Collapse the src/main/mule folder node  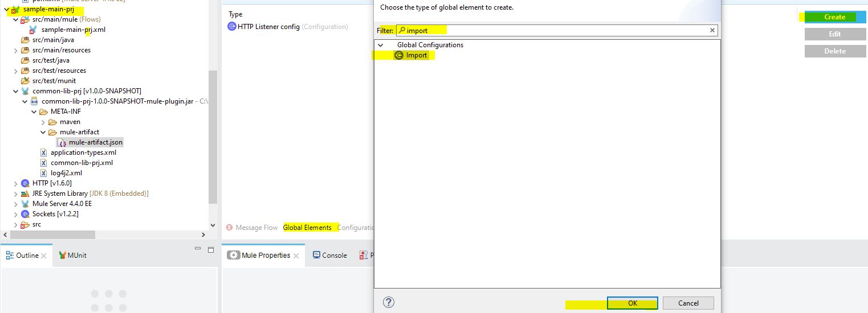pyautogui.click(x=15, y=20)
